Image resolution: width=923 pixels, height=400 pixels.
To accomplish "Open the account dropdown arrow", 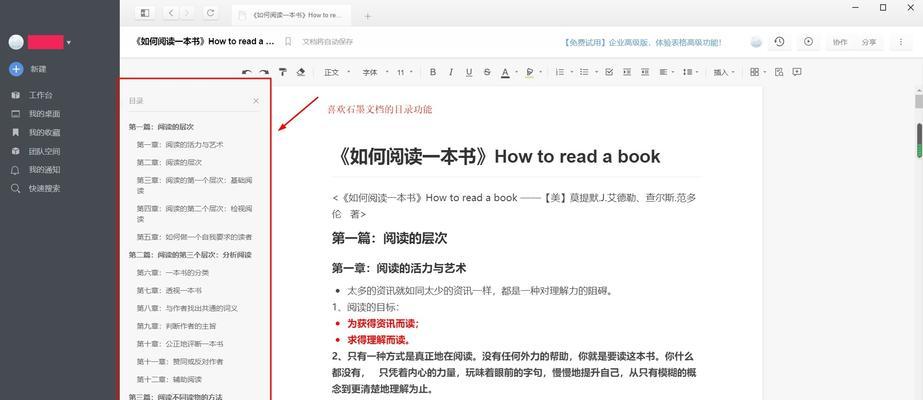I will (69, 42).
